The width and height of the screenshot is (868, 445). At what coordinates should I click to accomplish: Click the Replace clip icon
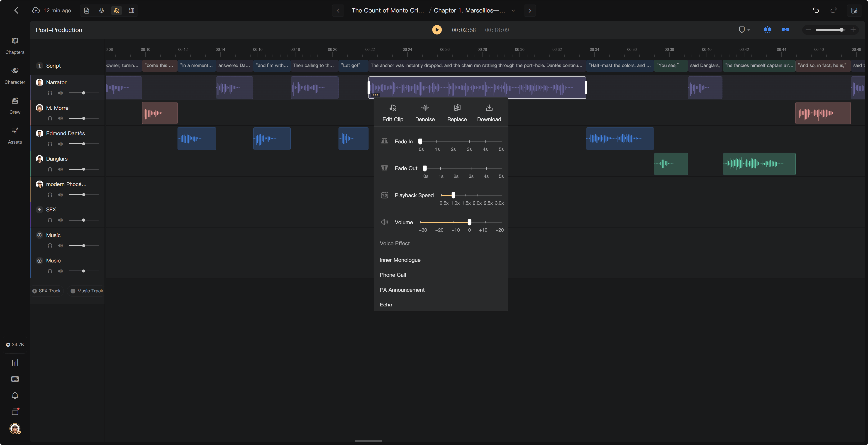pyautogui.click(x=457, y=108)
